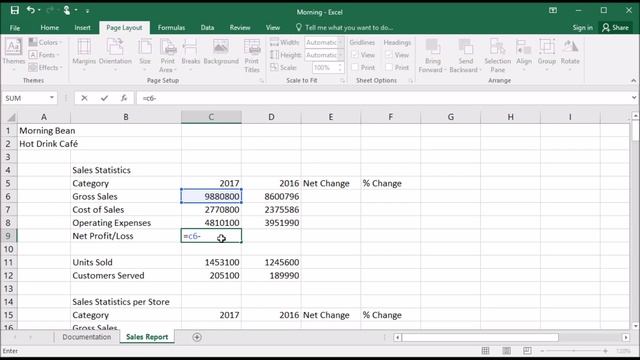Open the Documentation sheet tab
640x360 pixels.
point(87,337)
